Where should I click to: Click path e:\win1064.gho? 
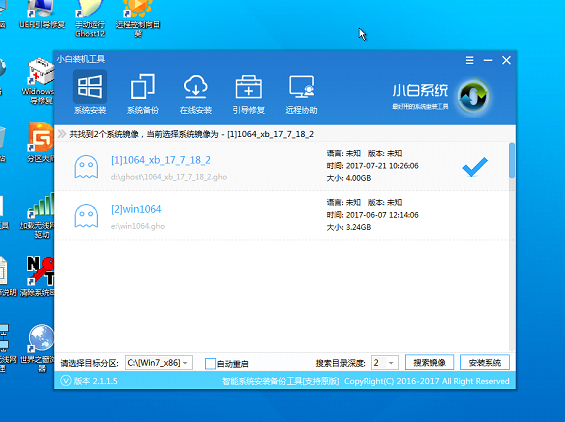tap(138, 226)
